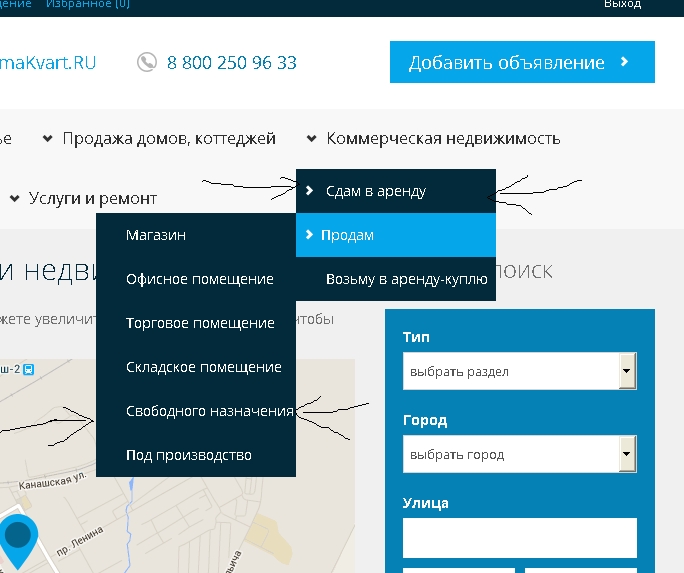The width and height of the screenshot is (684, 573).
Task: Expand Продажа домов, коттеджей menu
Action: pyautogui.click(x=159, y=139)
